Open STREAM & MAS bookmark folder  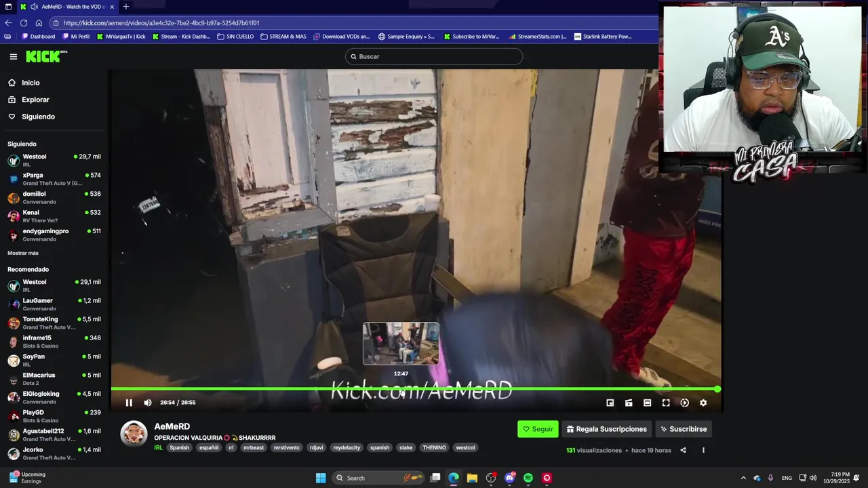pos(283,37)
